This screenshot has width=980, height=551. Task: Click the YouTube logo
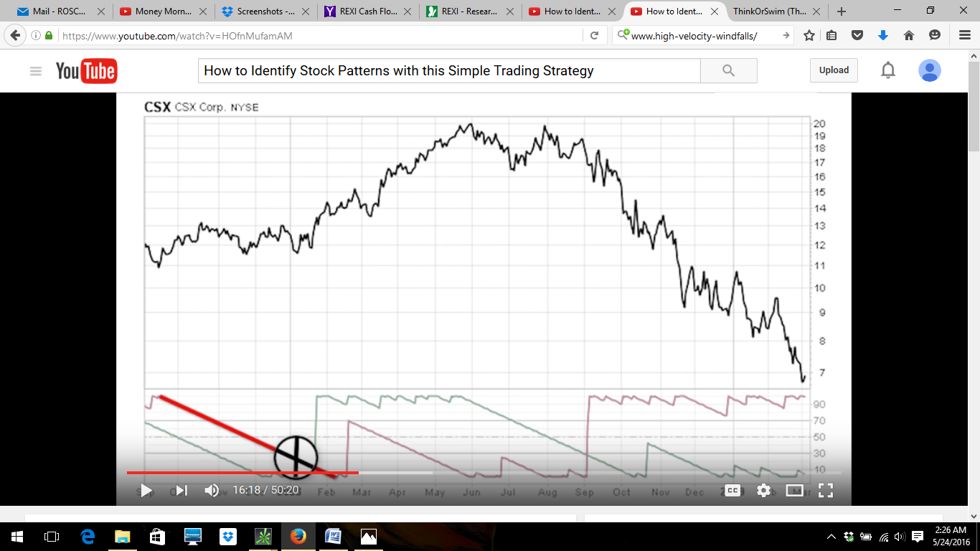click(x=86, y=71)
